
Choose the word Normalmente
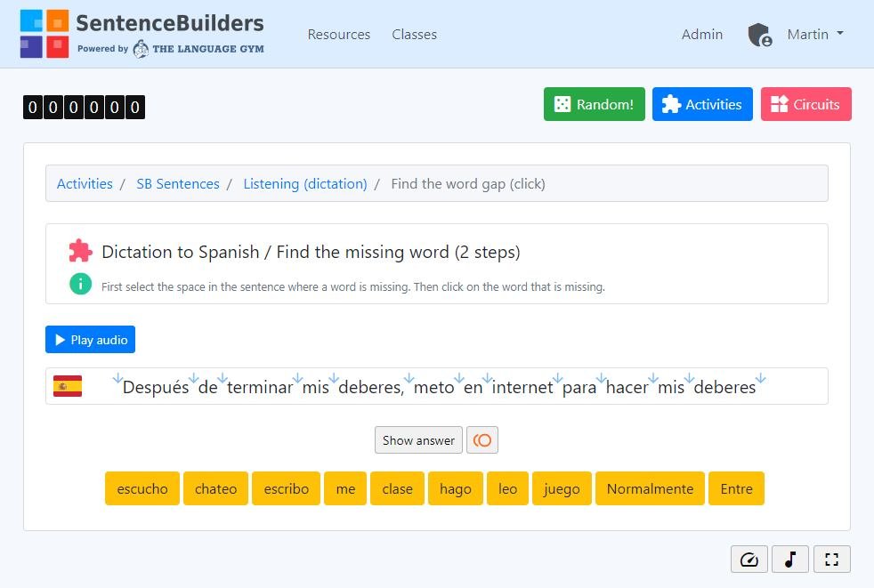(x=650, y=488)
